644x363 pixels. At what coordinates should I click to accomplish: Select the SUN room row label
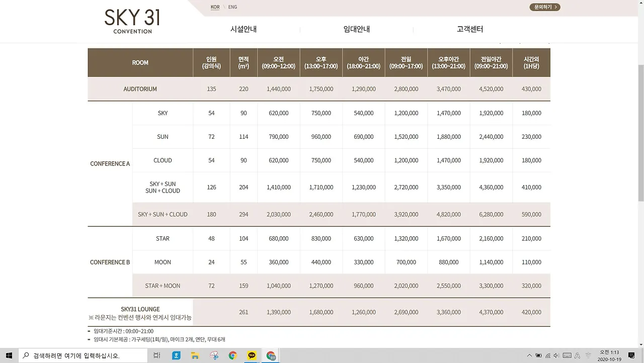pyautogui.click(x=163, y=137)
